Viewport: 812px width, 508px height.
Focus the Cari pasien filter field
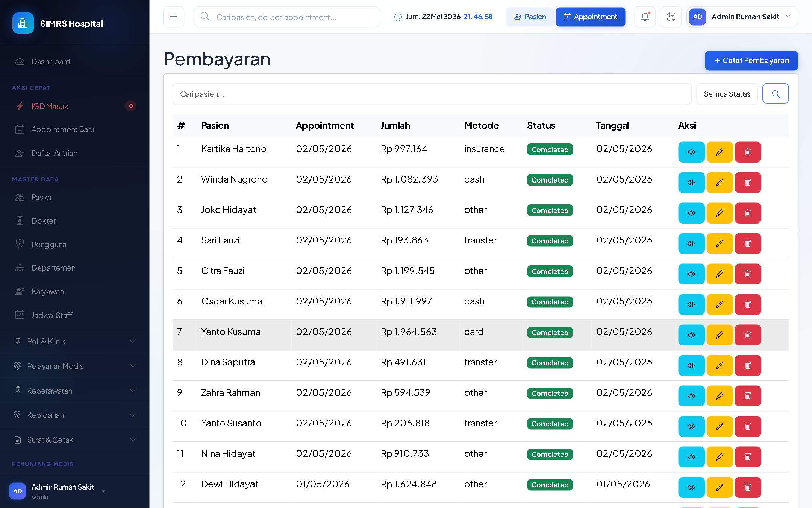[x=432, y=94]
